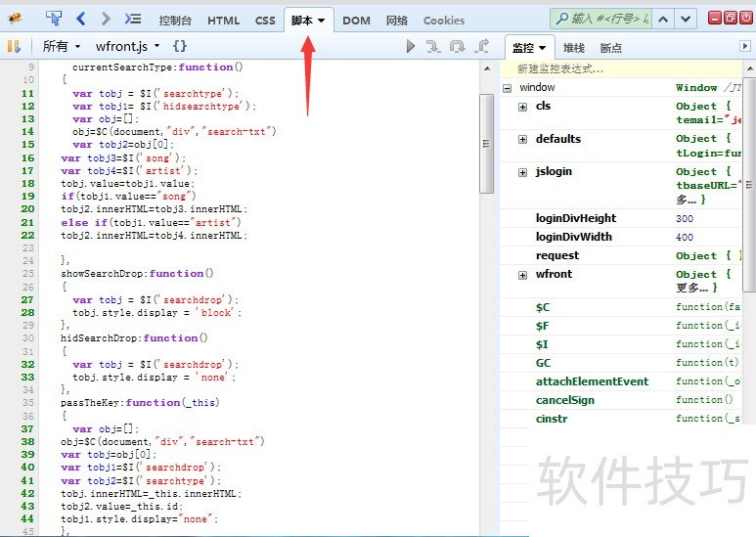Switch to the HTML tab

pos(223,20)
